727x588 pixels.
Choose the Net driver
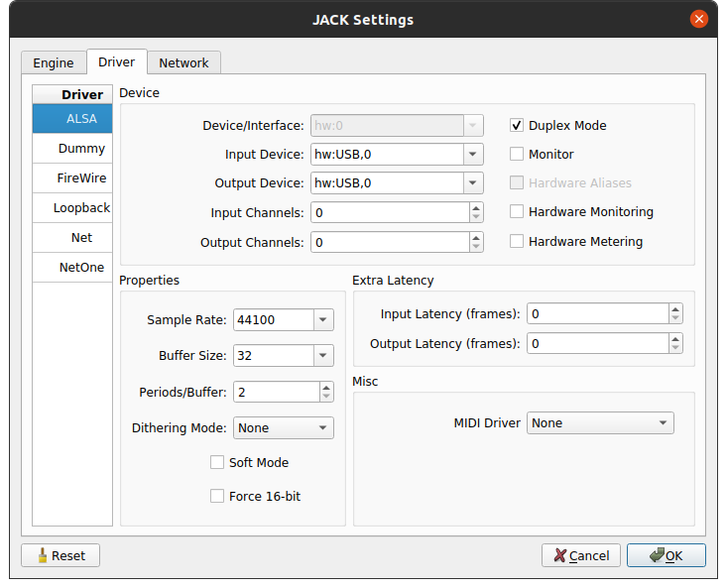click(x=72, y=237)
